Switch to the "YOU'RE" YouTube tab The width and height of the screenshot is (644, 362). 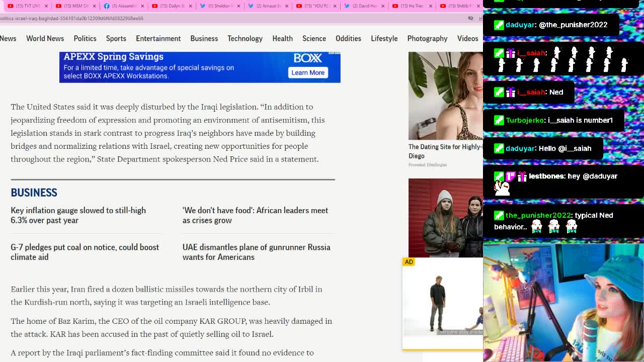pos(316,6)
